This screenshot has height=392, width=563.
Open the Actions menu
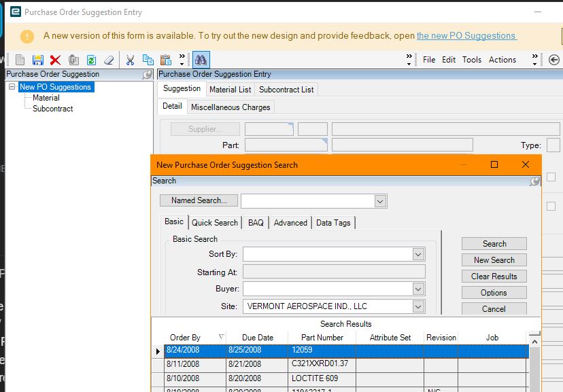(502, 60)
